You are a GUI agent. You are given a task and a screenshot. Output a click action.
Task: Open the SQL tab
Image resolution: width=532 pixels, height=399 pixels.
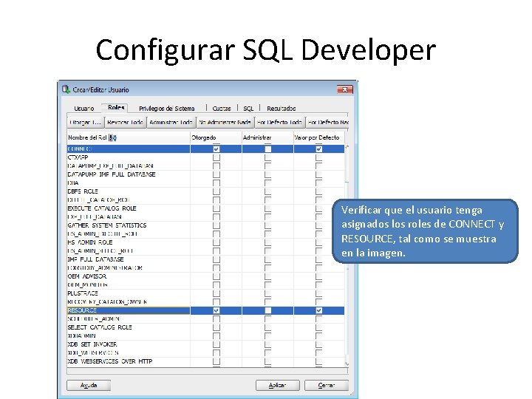248,109
